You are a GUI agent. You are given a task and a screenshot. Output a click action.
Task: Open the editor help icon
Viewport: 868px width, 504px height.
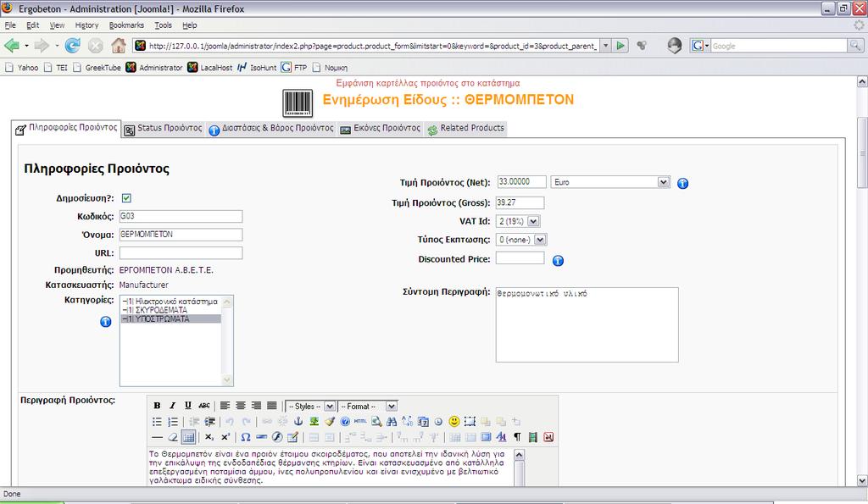click(345, 422)
